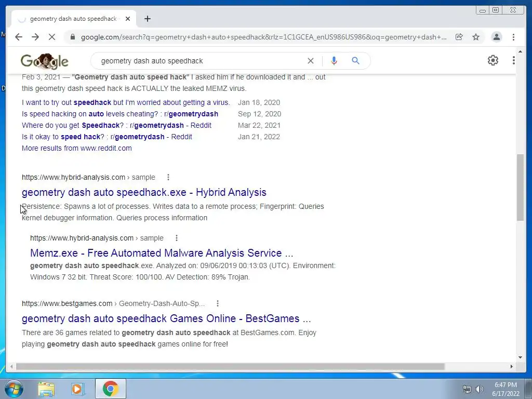
Task: Click the scroll up arrow
Action: click(520, 52)
